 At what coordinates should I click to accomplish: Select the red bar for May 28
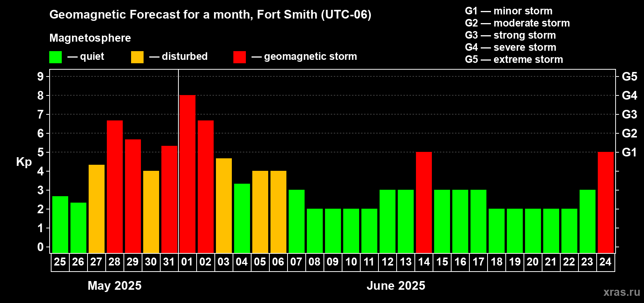(115, 187)
